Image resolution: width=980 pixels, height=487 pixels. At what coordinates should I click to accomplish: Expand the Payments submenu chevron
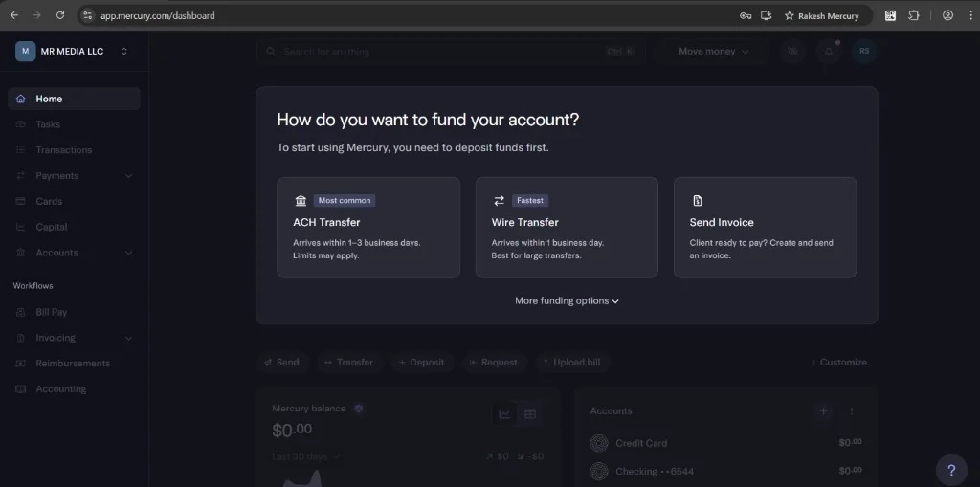129,176
